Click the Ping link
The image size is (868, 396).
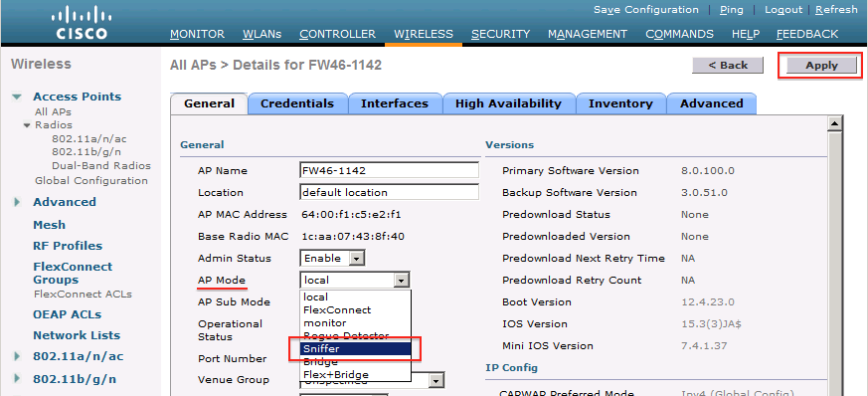(731, 9)
